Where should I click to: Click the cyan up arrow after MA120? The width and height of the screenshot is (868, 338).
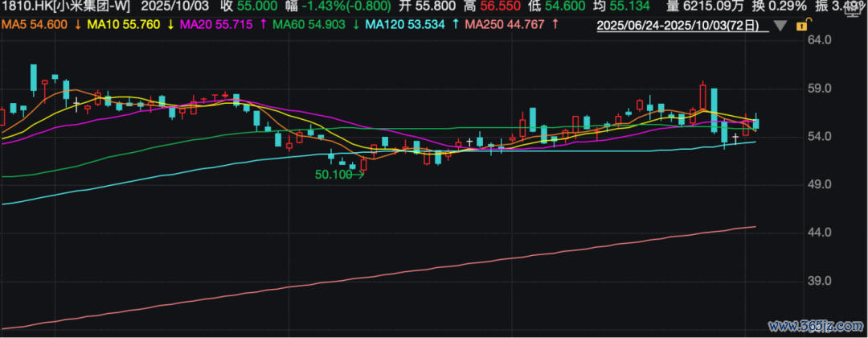click(456, 25)
